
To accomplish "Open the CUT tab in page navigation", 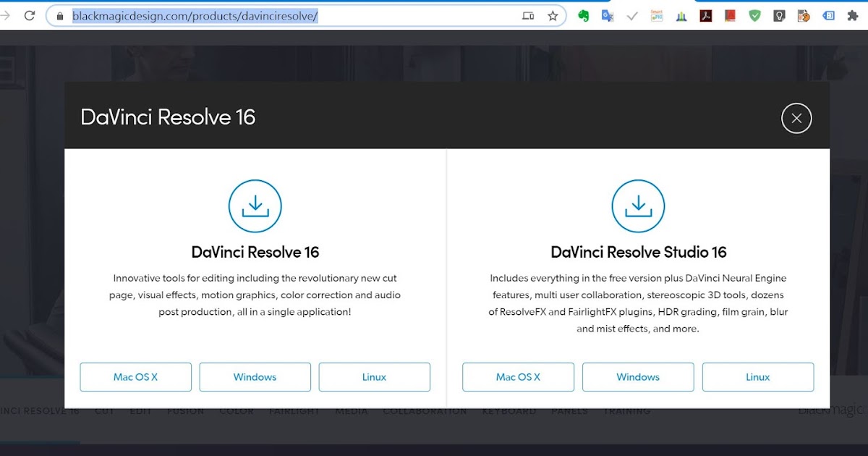I will [105, 411].
